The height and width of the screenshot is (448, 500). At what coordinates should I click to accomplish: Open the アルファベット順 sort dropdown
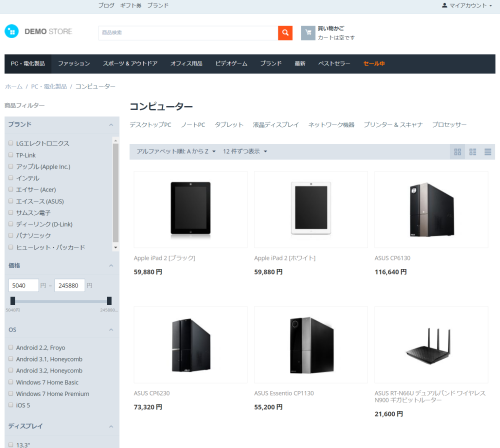pyautogui.click(x=176, y=151)
